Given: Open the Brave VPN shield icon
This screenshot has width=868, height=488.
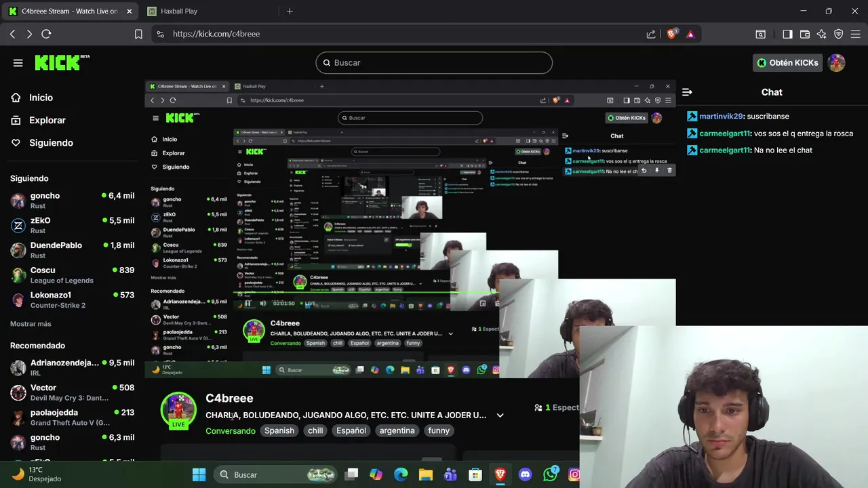Looking at the screenshot, I should coord(839,34).
